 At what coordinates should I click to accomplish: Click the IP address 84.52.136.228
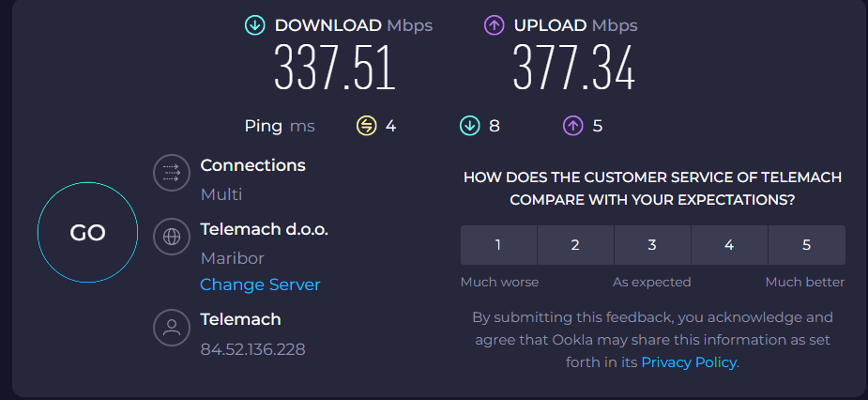pos(252,349)
